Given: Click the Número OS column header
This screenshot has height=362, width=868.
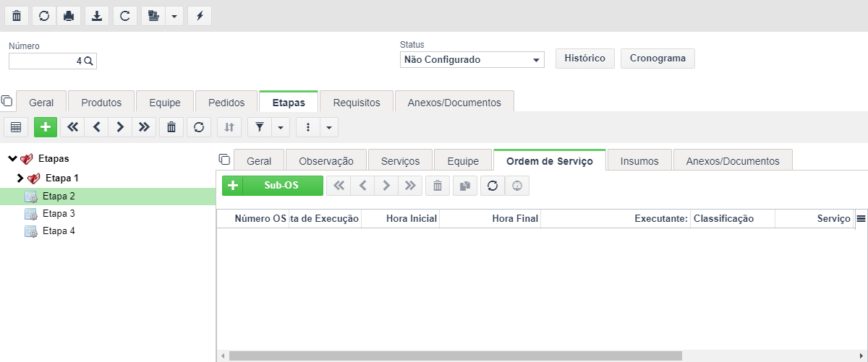Looking at the screenshot, I should point(252,218).
